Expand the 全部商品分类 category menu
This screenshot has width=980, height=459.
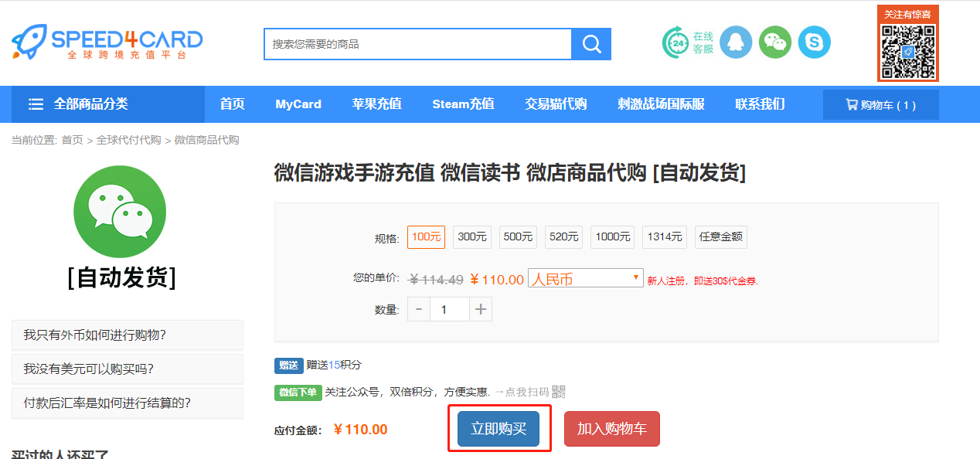point(108,104)
